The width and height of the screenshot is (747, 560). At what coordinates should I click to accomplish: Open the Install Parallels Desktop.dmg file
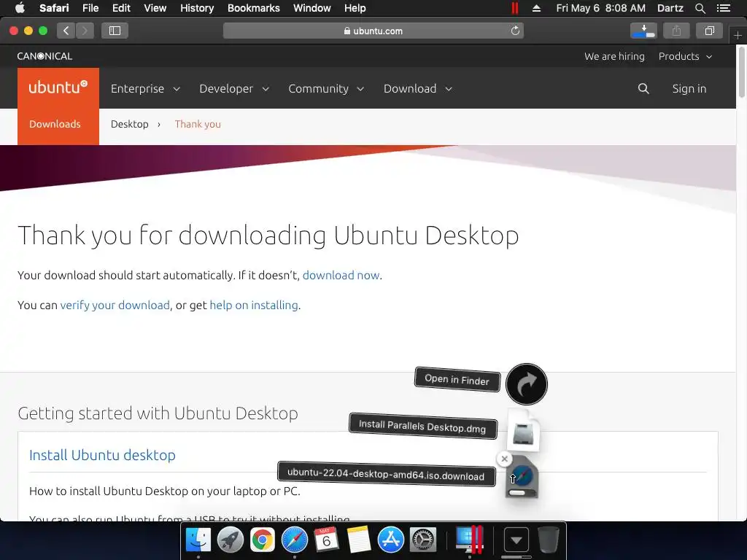pos(523,429)
